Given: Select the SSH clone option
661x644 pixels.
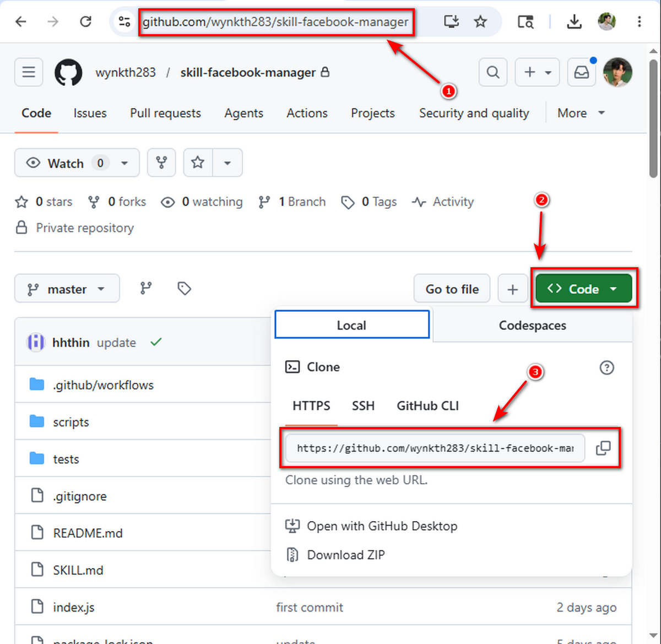Looking at the screenshot, I should (363, 406).
